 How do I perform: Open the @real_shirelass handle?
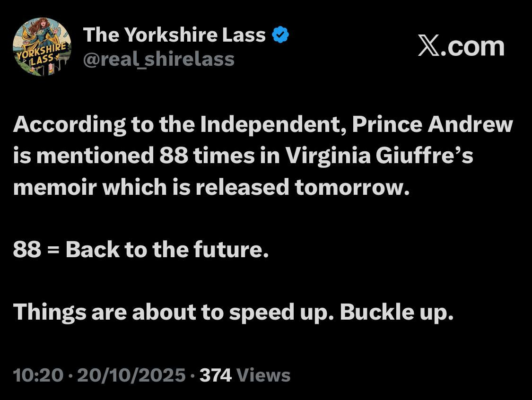pyautogui.click(x=158, y=59)
